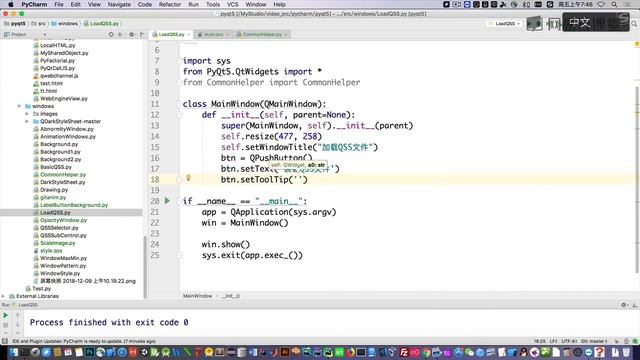Screen dimensions: 640x360
Task: Click the collapse all icon in Project toolbar
Action: (120, 35)
